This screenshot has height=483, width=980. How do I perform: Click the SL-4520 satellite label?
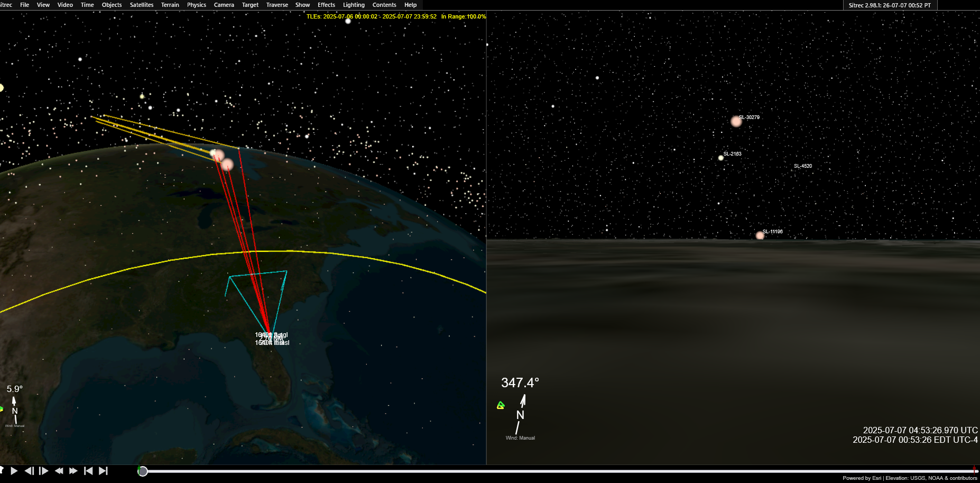click(x=803, y=166)
